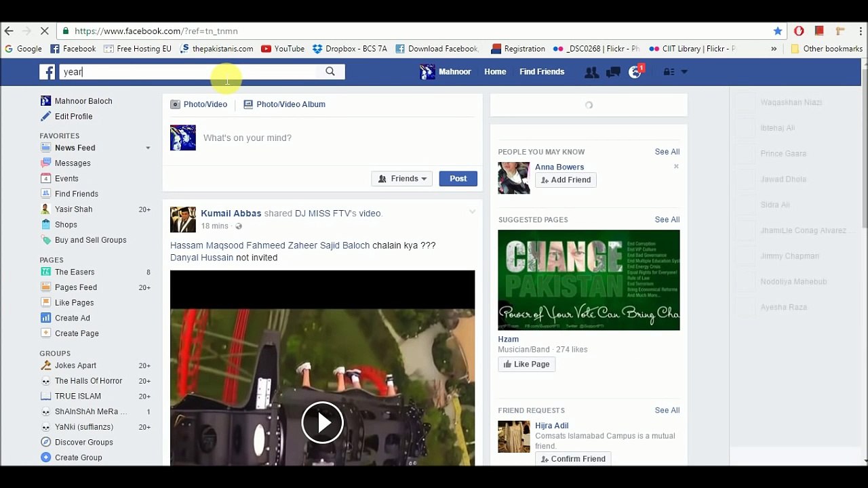Open the Registration bookmark
The width and height of the screenshot is (868, 488).
[518, 49]
